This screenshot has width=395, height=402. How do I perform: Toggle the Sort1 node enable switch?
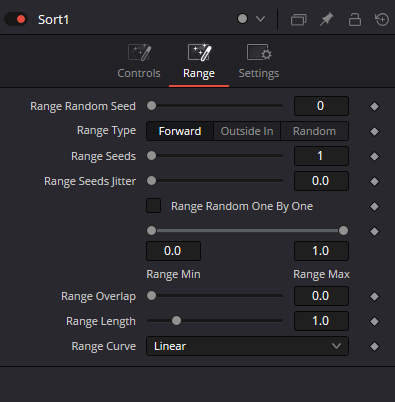(16, 19)
